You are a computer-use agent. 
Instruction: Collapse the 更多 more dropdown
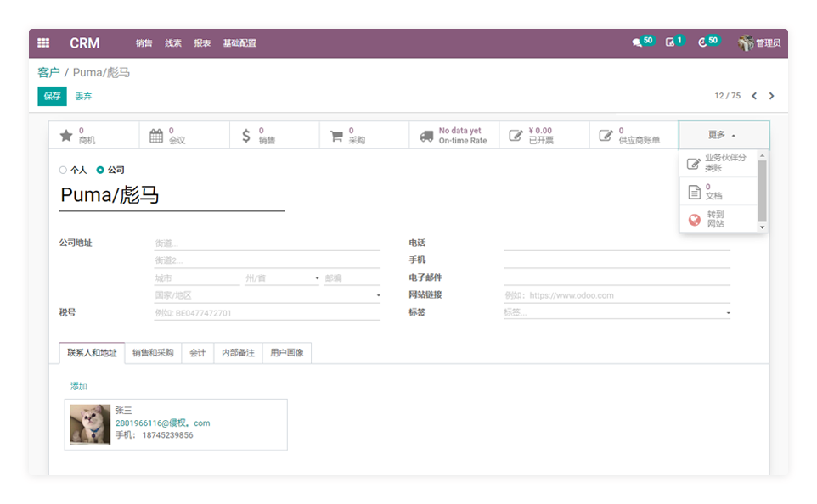click(x=723, y=135)
